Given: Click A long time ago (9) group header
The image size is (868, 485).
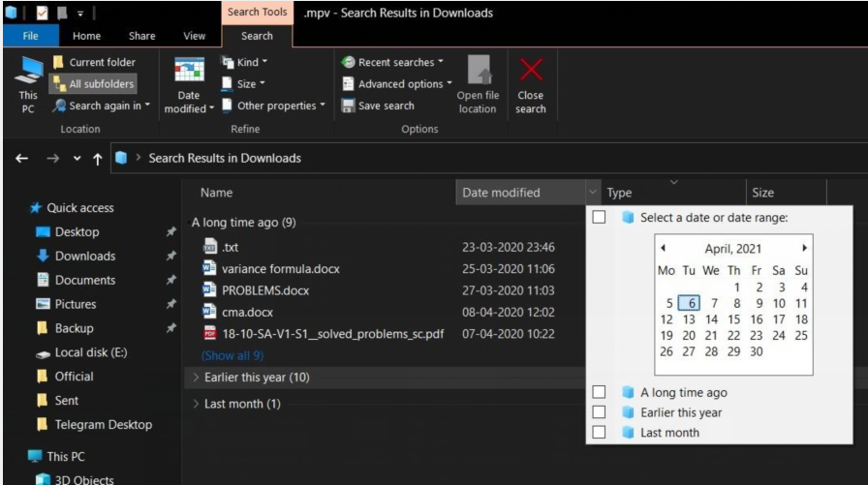Looking at the screenshot, I should pos(243,223).
